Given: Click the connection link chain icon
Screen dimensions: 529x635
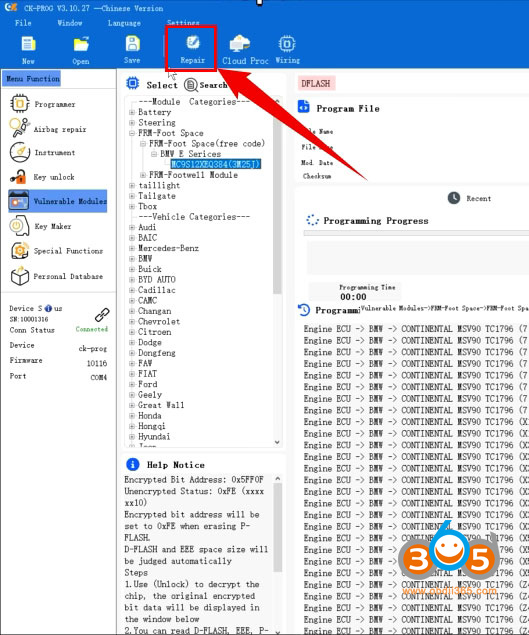Looking at the screenshot, I should 102,315.
